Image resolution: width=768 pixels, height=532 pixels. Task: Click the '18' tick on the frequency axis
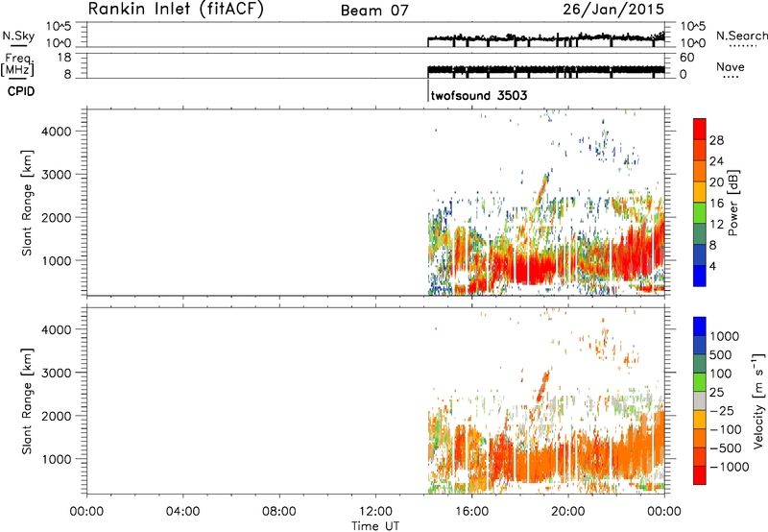point(65,58)
